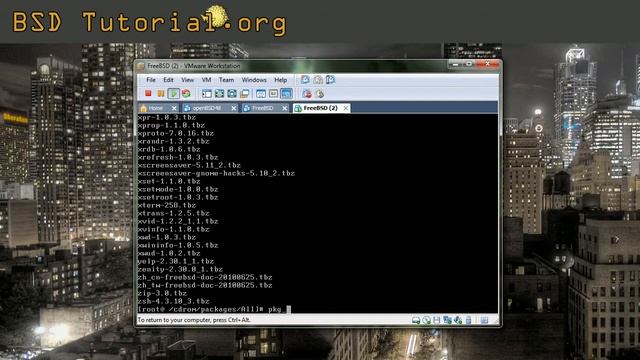Screen dimensions: 640x360
Task: Click the red Power Off toolbar button
Action: [x=148, y=93]
